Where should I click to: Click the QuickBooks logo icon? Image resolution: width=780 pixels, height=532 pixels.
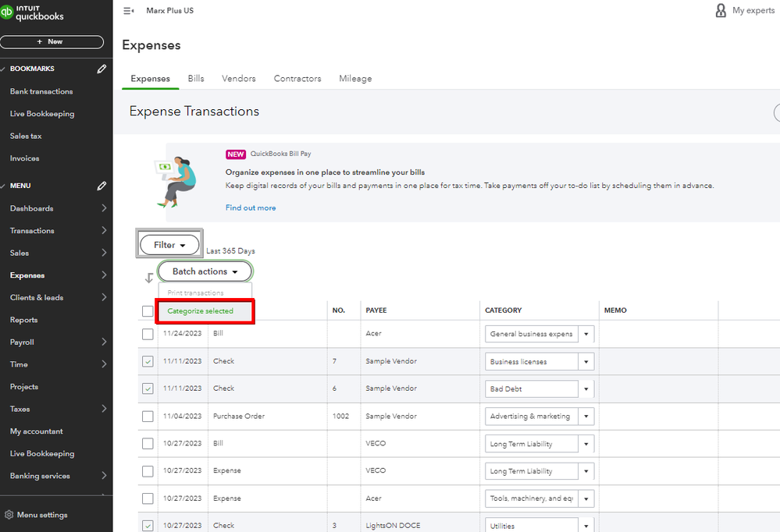click(x=9, y=12)
